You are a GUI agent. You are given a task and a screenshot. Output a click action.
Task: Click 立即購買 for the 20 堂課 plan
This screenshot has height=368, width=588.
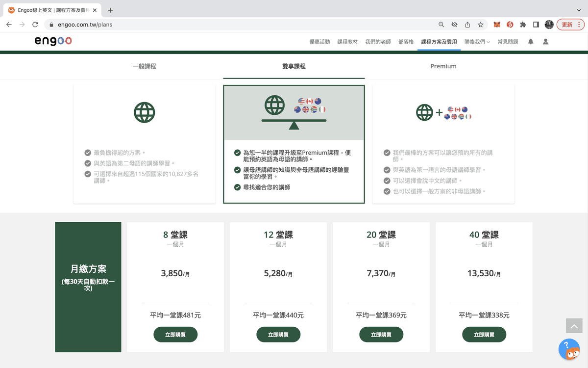pos(381,335)
